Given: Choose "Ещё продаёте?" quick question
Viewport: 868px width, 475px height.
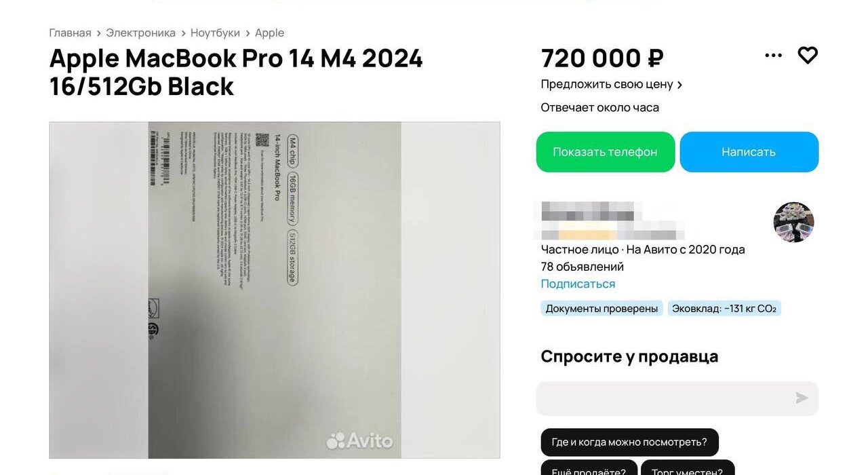Looking at the screenshot, I should pos(589,468).
